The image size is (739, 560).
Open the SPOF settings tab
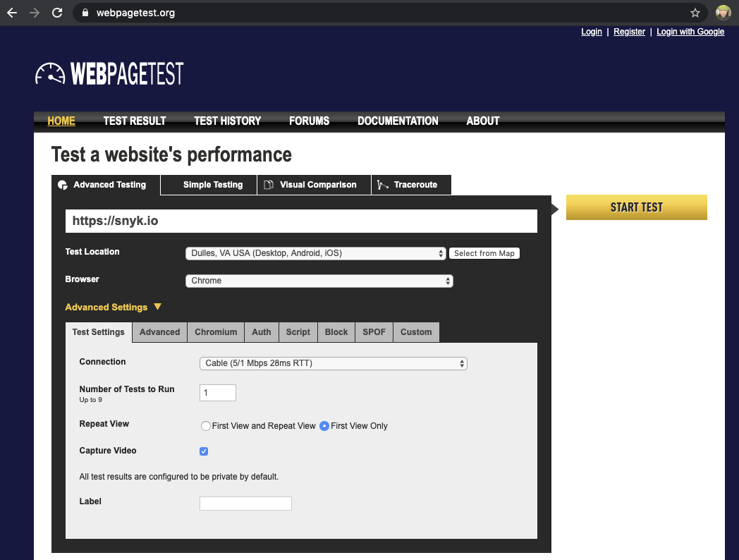click(374, 332)
